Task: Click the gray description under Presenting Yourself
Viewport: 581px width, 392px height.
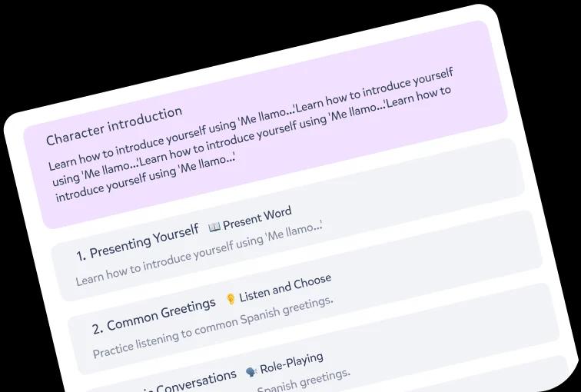Action: click(198, 251)
